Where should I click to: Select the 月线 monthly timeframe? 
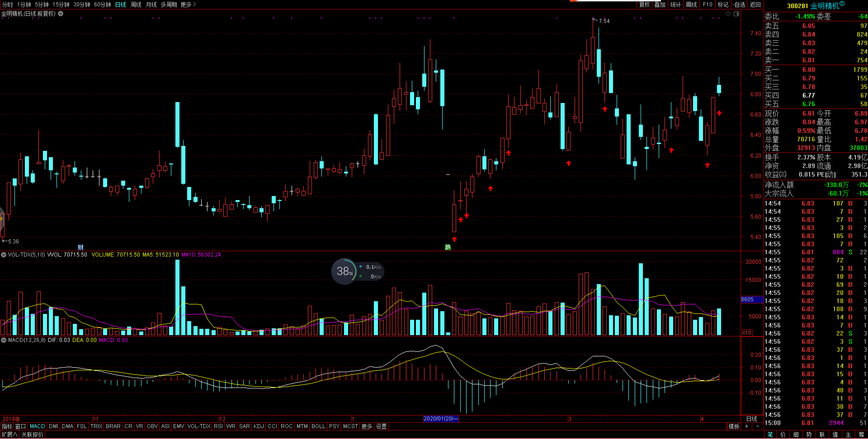point(151,5)
